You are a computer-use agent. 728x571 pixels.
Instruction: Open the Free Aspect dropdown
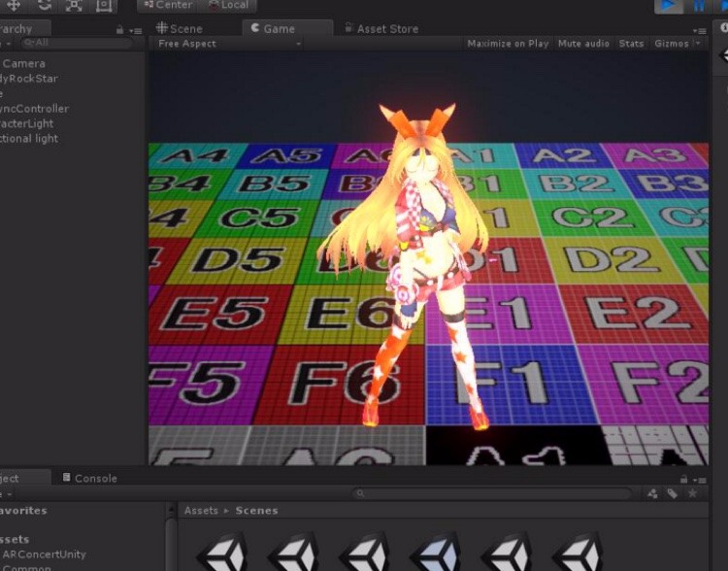tap(229, 44)
